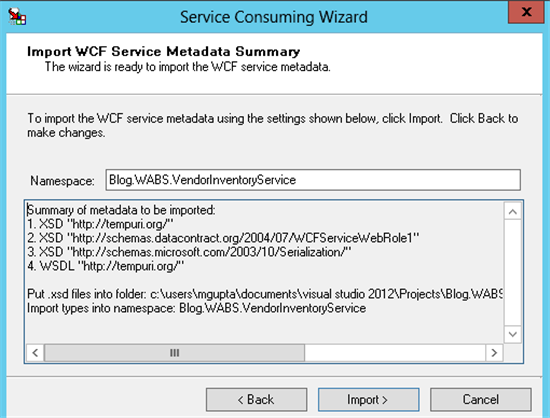550x418 pixels.
Task: Click the horizontal scrollbar thumb in summary
Action: tap(174, 352)
